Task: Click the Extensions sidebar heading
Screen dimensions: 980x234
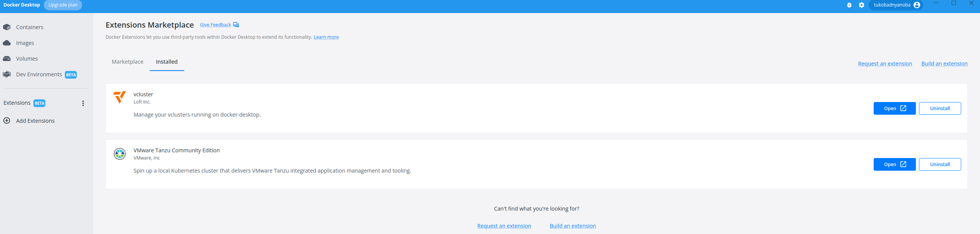Action: [x=17, y=103]
